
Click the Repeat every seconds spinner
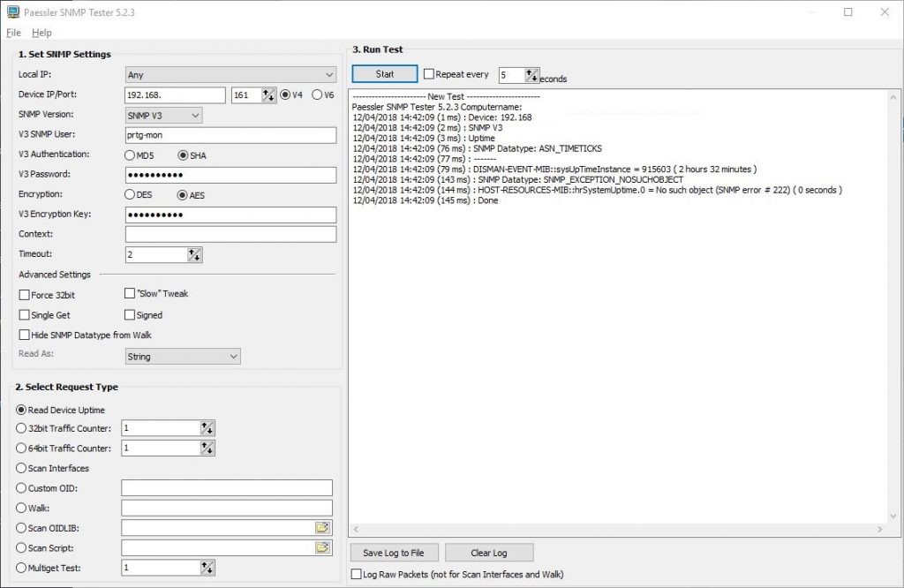pos(531,75)
